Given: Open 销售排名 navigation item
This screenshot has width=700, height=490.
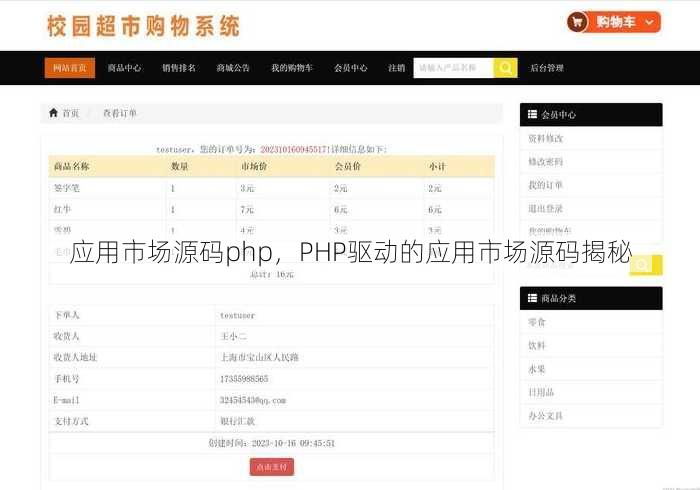Looking at the screenshot, I should coord(179,68).
